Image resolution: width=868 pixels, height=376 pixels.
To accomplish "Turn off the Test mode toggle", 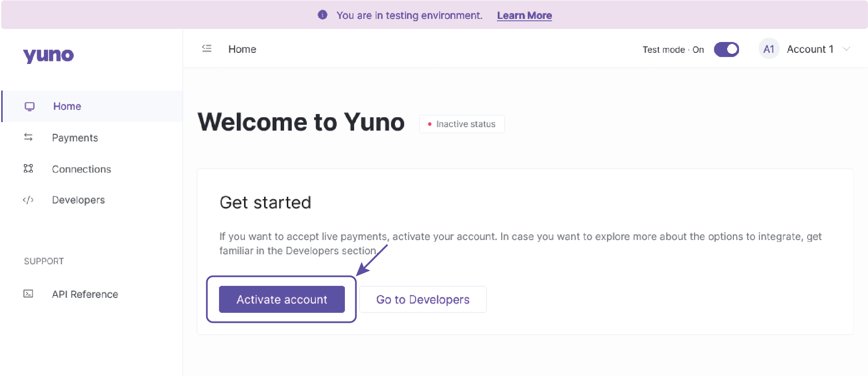I will 726,49.
